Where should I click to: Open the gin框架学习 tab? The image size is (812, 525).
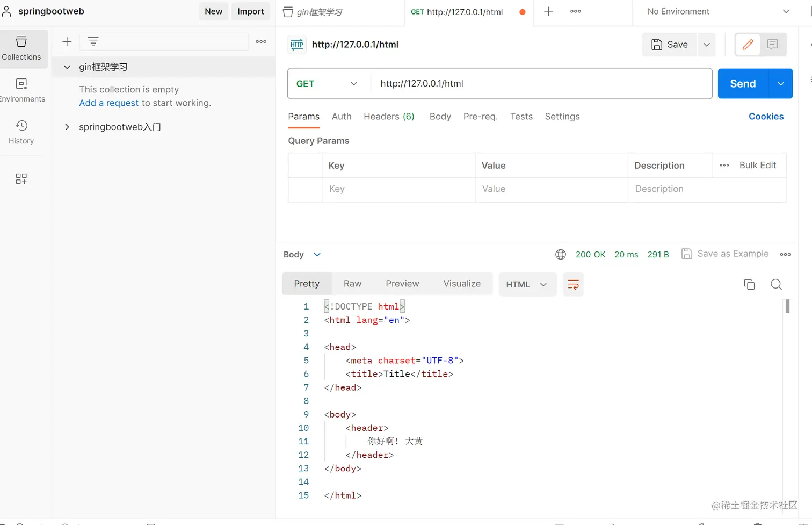(x=340, y=12)
